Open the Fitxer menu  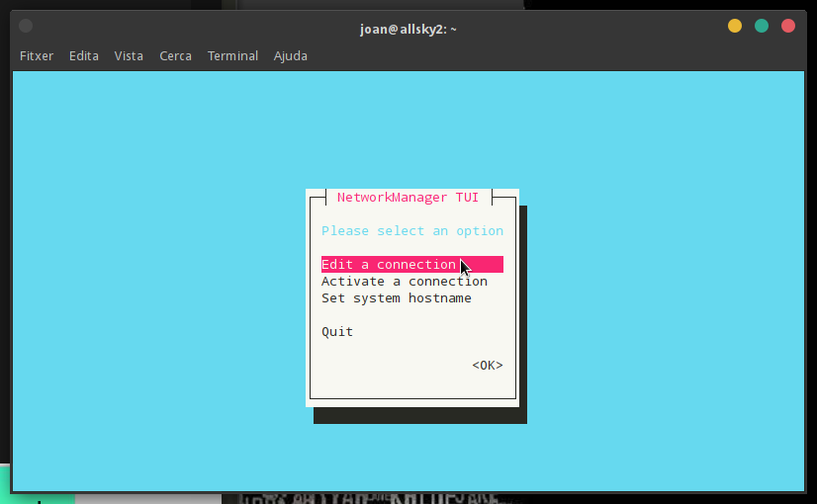(37, 55)
